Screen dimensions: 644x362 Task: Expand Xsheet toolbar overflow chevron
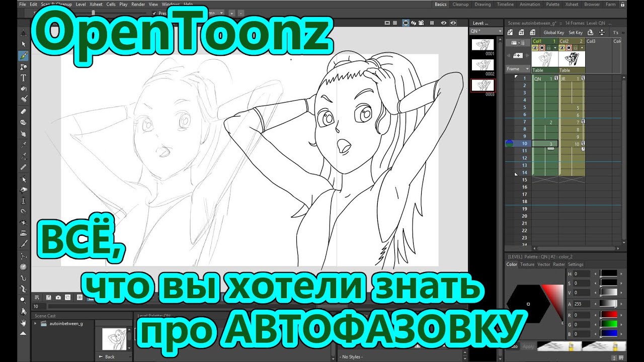coord(623,32)
